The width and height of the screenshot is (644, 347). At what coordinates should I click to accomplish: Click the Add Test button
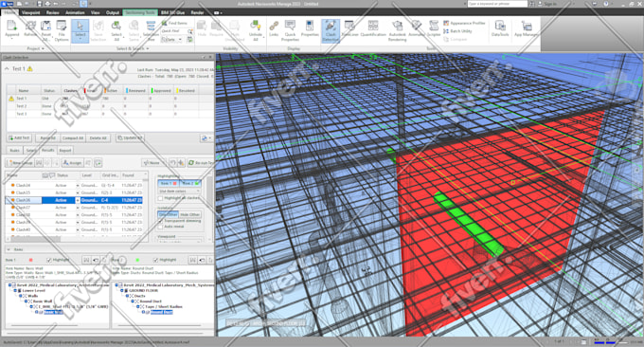[x=19, y=138]
